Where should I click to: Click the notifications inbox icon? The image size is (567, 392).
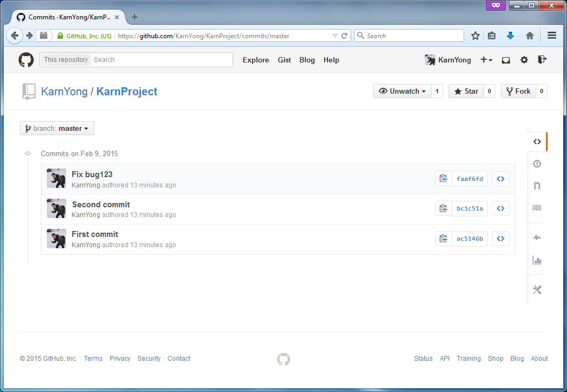(506, 60)
